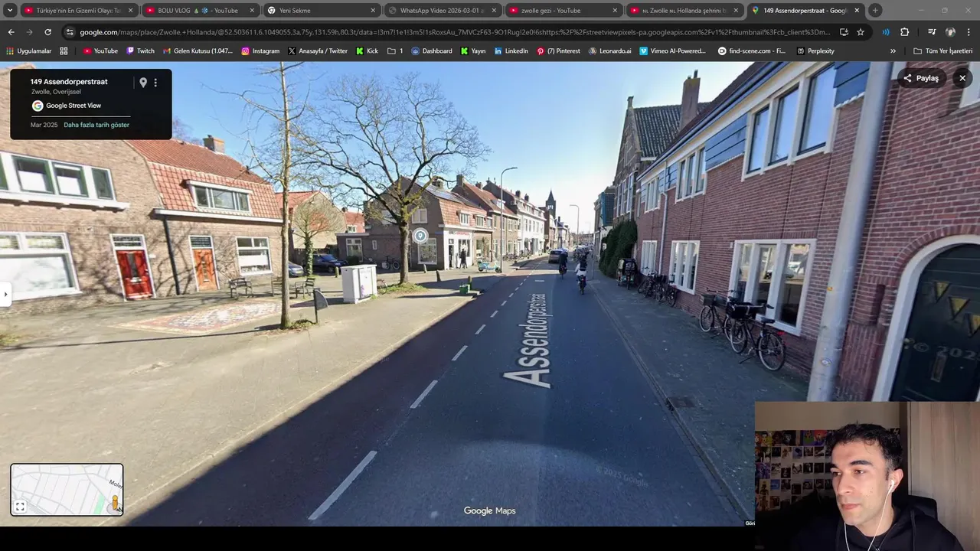980x551 pixels.
Task: Open Perplexity bookmark
Action: coord(815,51)
